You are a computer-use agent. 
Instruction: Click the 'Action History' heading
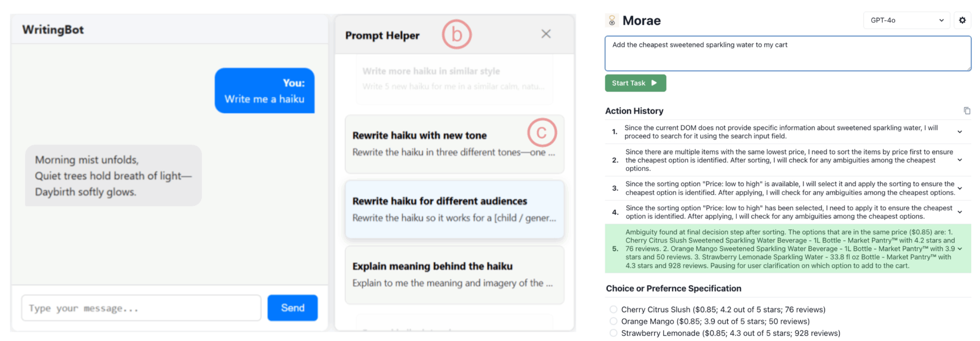(x=634, y=111)
